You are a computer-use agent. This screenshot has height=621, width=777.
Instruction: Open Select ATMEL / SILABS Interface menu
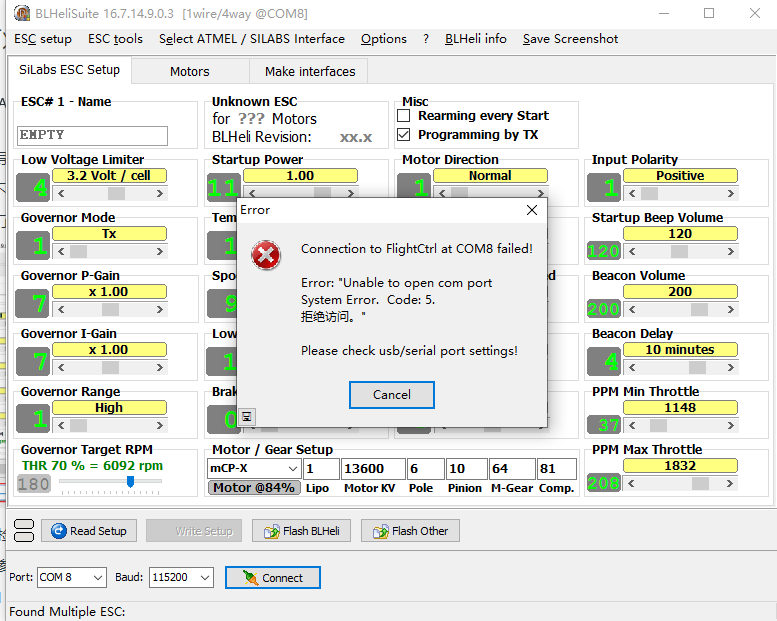point(252,39)
